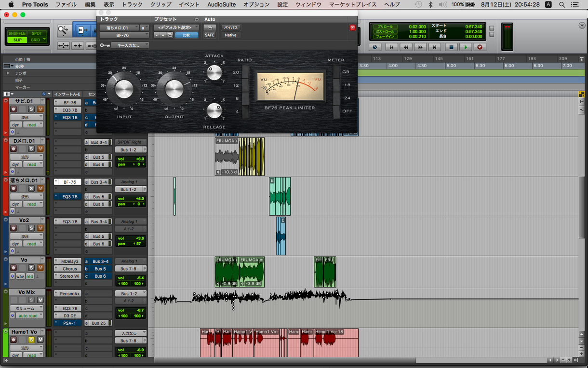Click the red target button in BF-76 plugin header

coord(352,28)
